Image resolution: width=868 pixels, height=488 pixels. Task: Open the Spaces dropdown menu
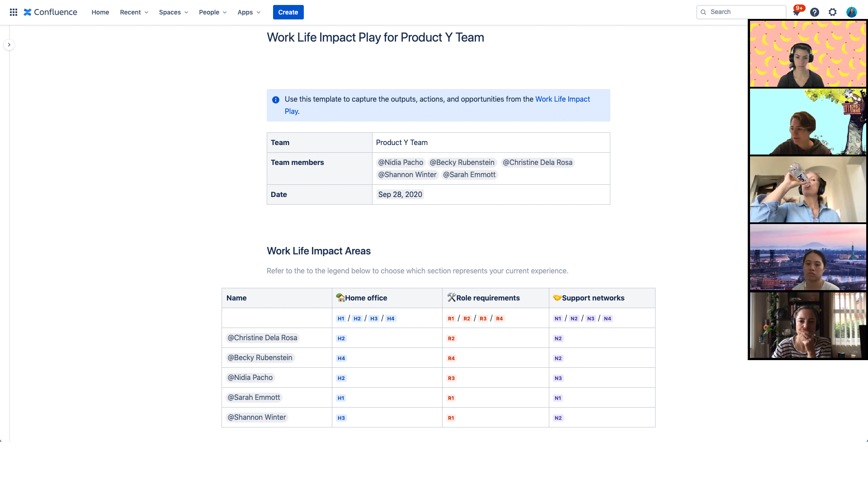[173, 12]
